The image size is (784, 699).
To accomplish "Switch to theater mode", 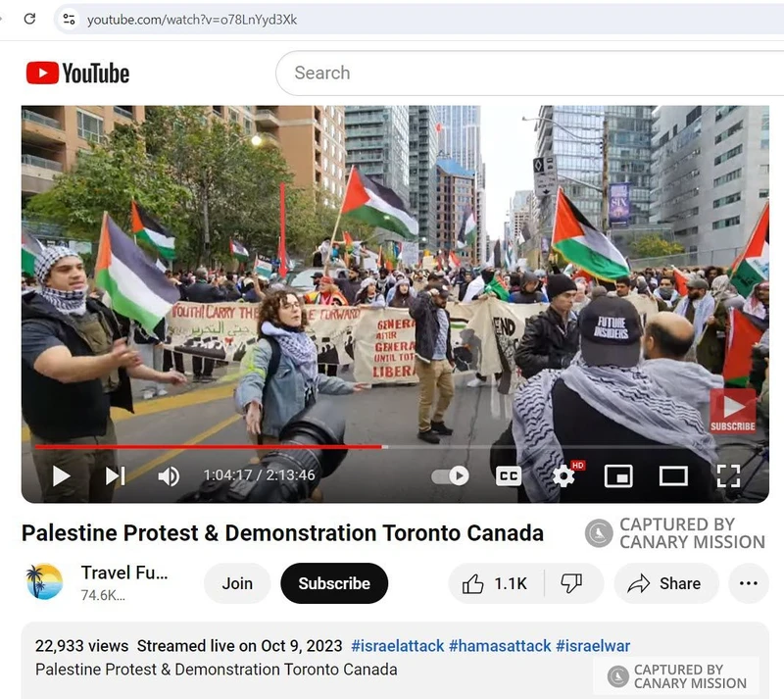I will click(673, 475).
